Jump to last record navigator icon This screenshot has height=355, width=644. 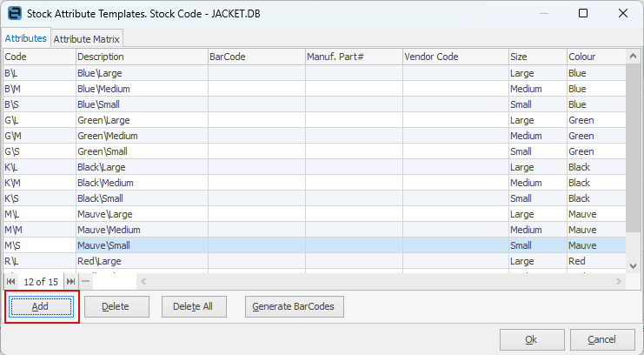point(70,282)
